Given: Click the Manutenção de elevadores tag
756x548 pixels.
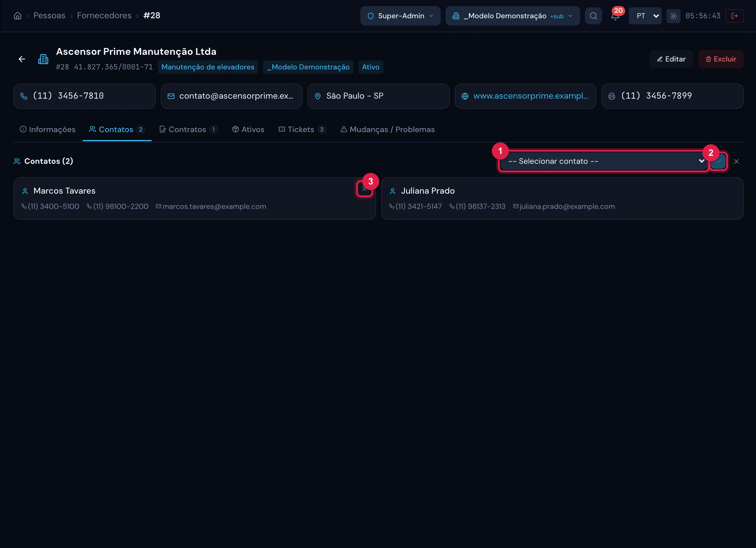Looking at the screenshot, I should pyautogui.click(x=208, y=67).
